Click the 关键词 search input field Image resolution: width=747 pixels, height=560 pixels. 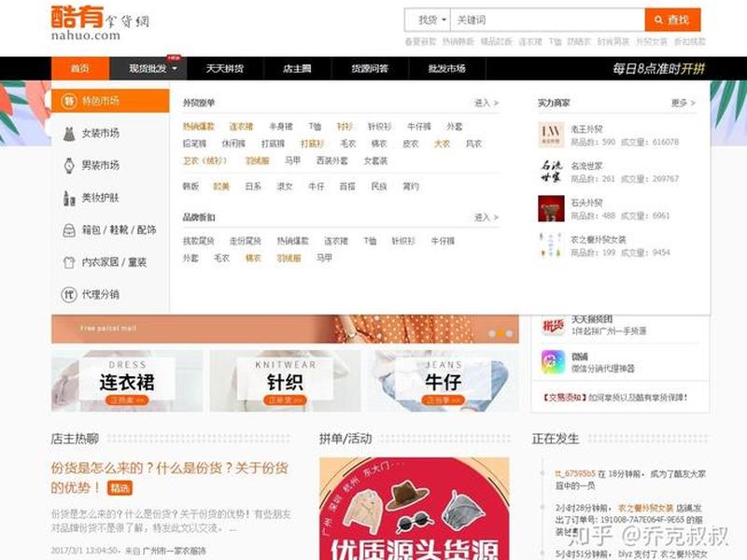coord(547,20)
